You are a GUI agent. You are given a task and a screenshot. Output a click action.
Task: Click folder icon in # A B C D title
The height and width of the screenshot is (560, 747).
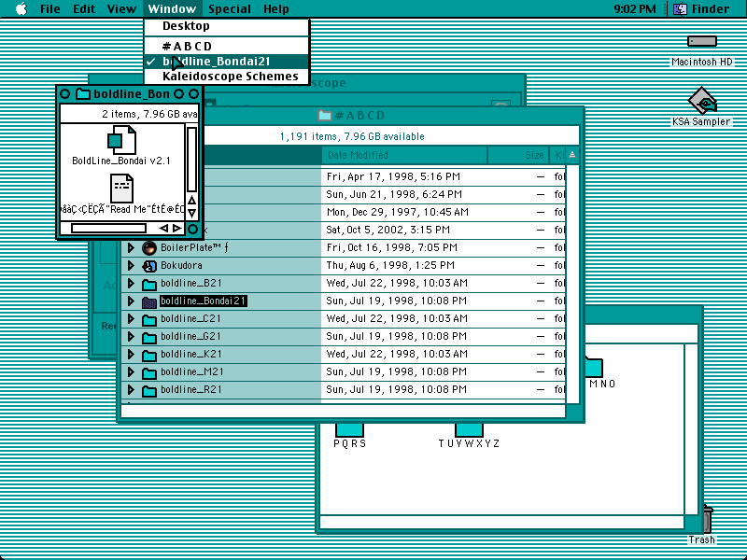[324, 115]
